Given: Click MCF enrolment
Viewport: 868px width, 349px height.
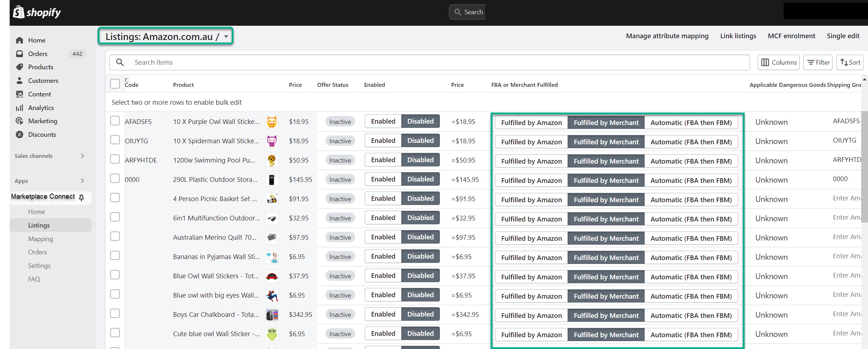Looking at the screenshot, I should click(x=791, y=36).
